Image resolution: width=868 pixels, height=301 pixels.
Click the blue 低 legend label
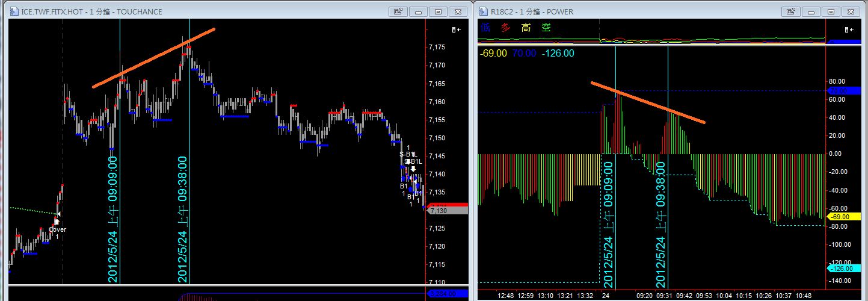pos(485,27)
